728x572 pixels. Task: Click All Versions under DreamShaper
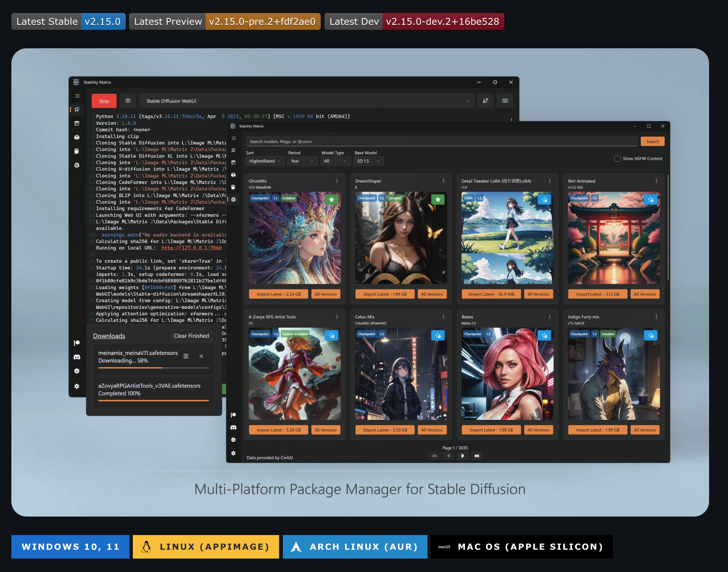click(x=432, y=294)
